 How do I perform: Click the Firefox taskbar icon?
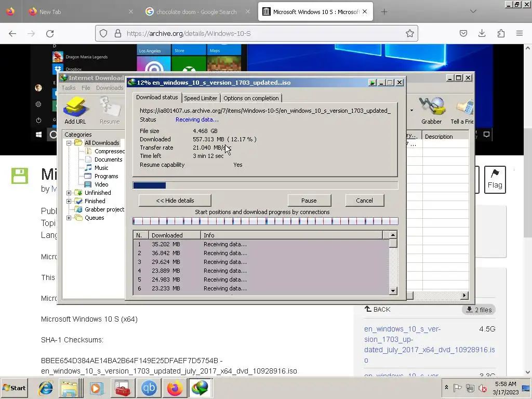[x=175, y=388]
